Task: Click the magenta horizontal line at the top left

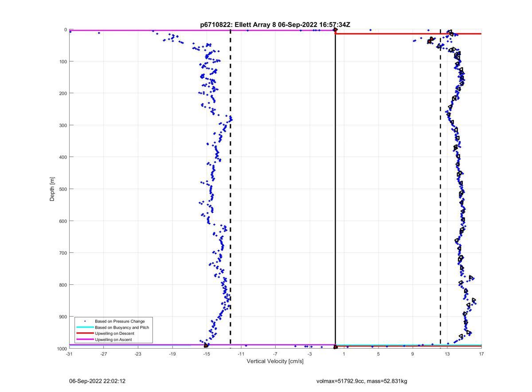Action: [x=202, y=30]
